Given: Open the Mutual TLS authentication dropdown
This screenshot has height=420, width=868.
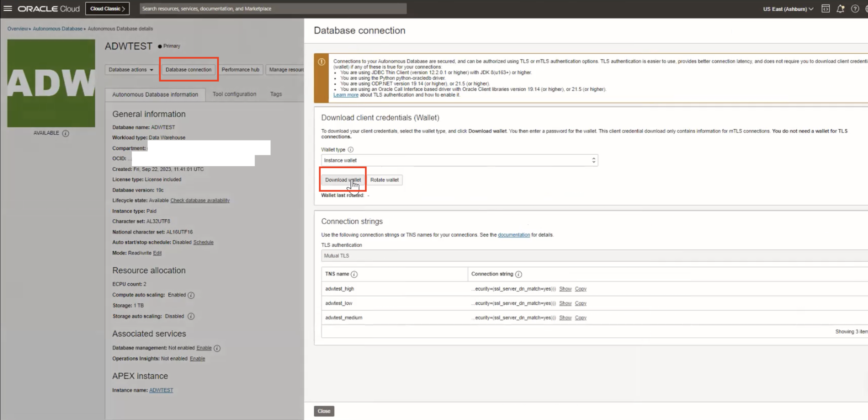Looking at the screenshot, I should tap(593, 255).
